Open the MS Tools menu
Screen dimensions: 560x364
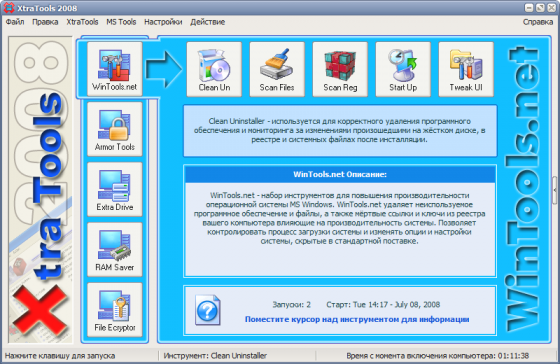121,22
